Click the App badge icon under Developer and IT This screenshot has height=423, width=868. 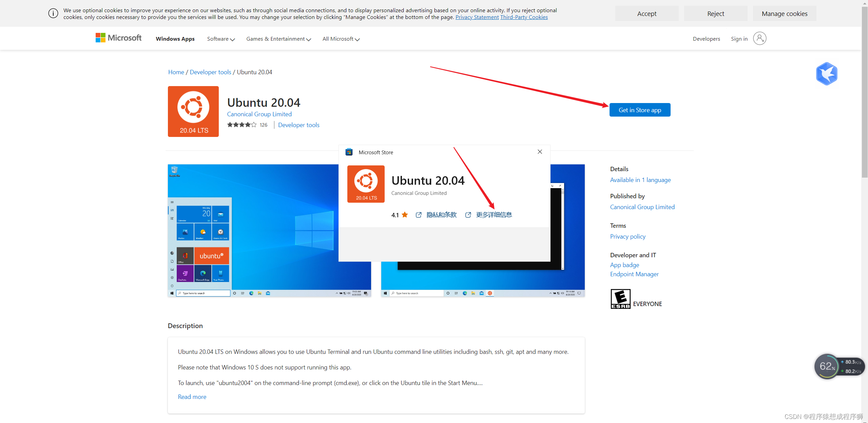624,265
